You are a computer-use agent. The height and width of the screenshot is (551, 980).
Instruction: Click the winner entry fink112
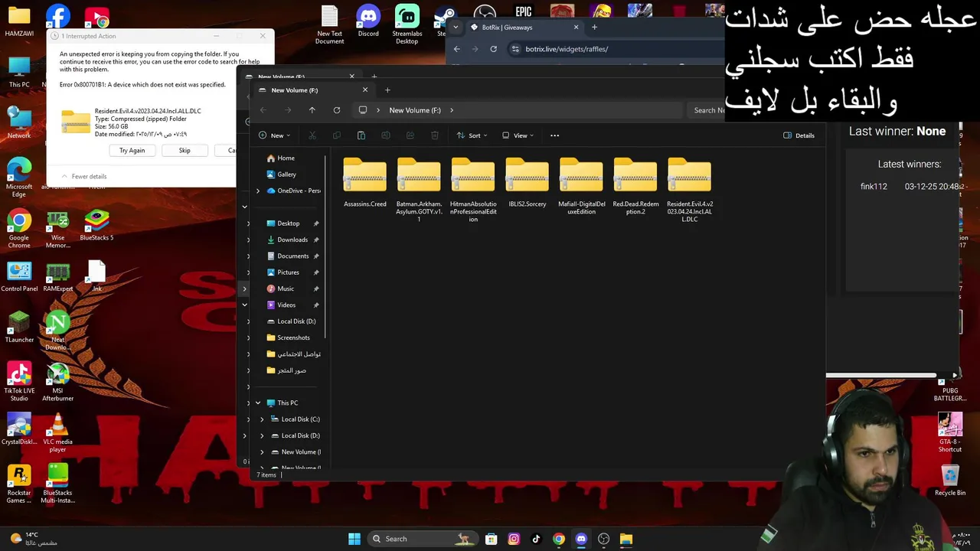click(874, 187)
